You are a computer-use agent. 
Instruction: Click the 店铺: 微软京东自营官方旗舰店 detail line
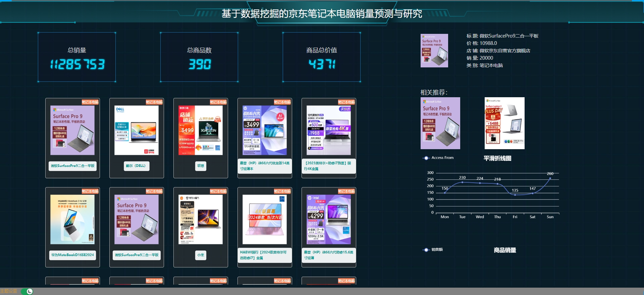498,51
